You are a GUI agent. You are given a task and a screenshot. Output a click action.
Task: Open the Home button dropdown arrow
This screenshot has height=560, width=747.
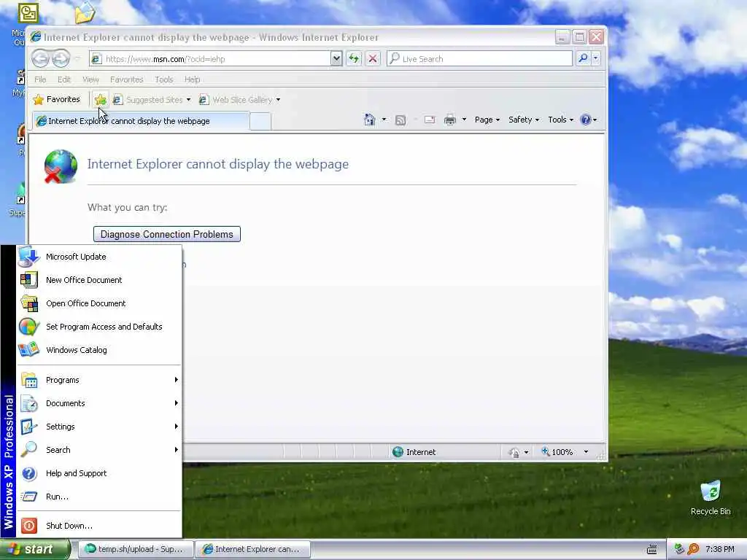click(x=384, y=120)
